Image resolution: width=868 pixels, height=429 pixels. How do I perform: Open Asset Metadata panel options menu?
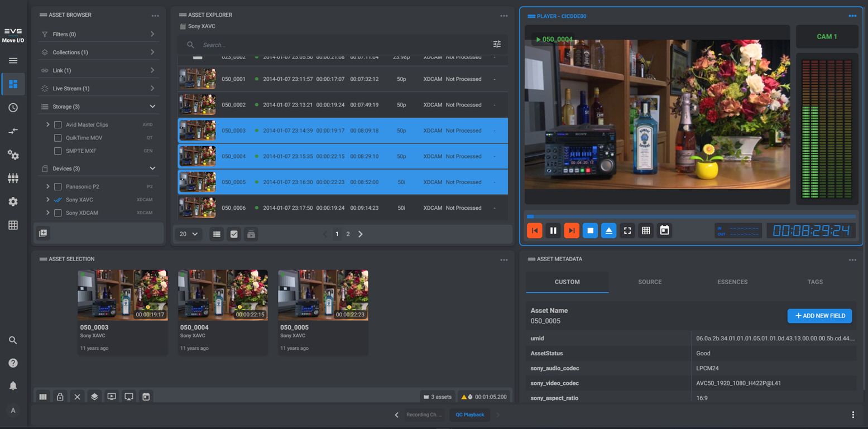[x=852, y=260]
